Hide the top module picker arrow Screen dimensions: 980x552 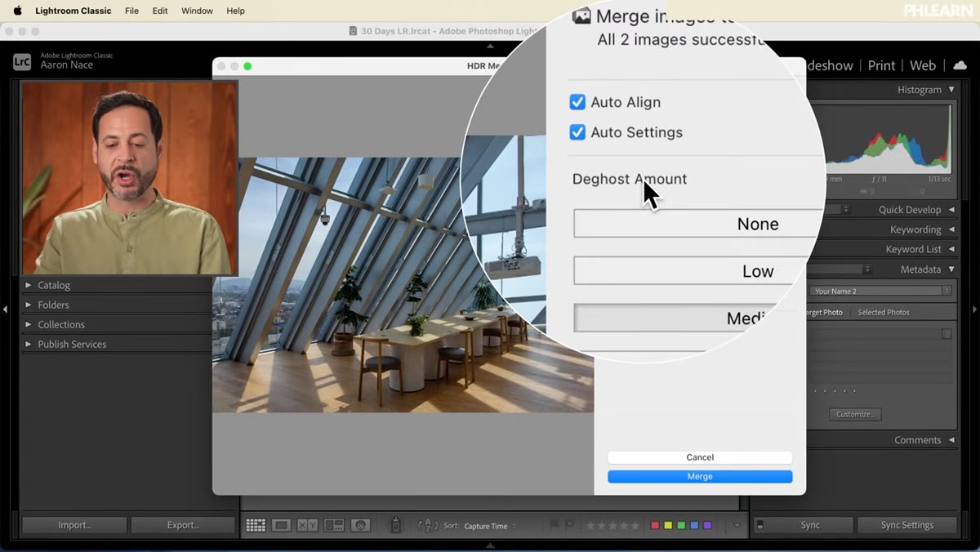click(490, 46)
